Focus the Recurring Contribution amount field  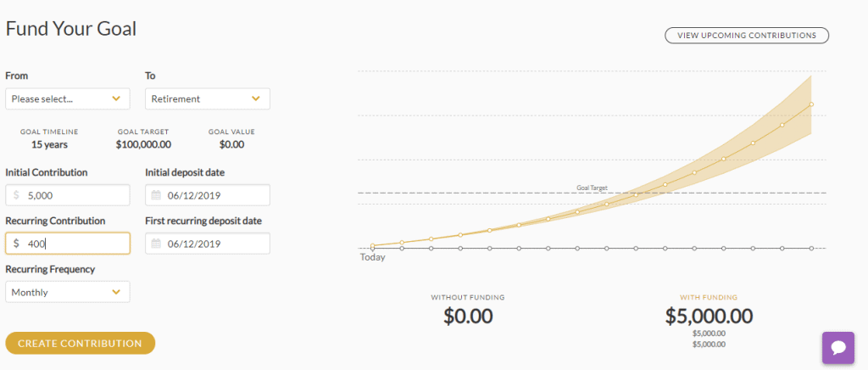point(68,244)
